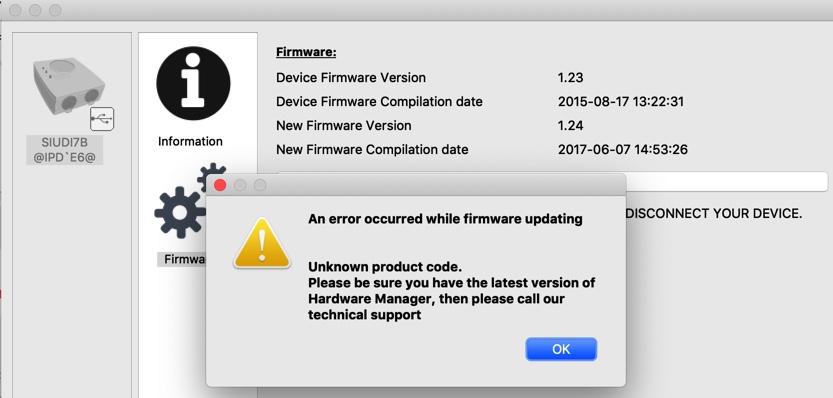The image size is (833, 398).
Task: Select the SIUDI7B device image
Action: pos(69,87)
